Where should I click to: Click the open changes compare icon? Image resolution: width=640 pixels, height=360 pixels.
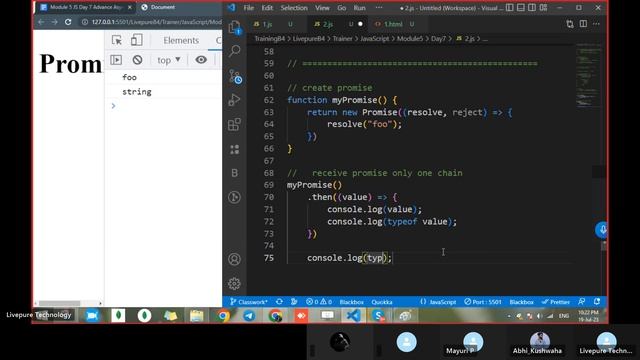tap(570, 24)
